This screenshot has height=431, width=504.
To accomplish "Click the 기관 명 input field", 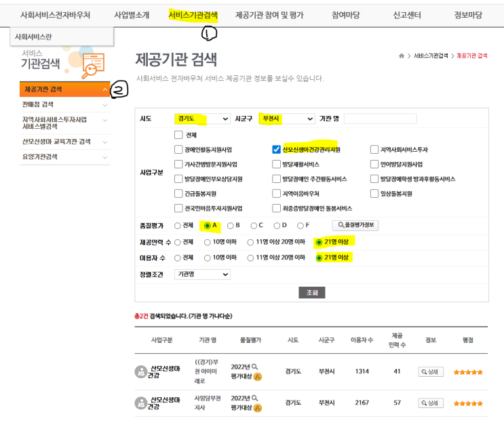I will [x=381, y=119].
